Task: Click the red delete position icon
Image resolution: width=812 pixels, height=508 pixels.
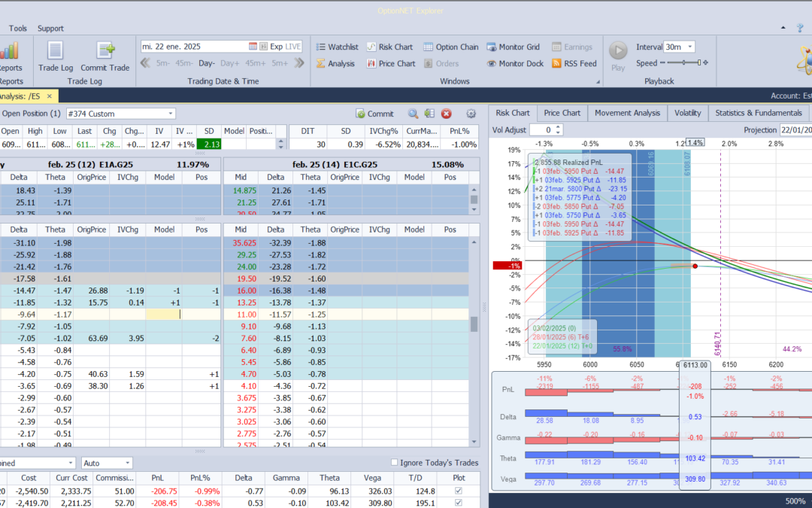Action: pyautogui.click(x=447, y=114)
